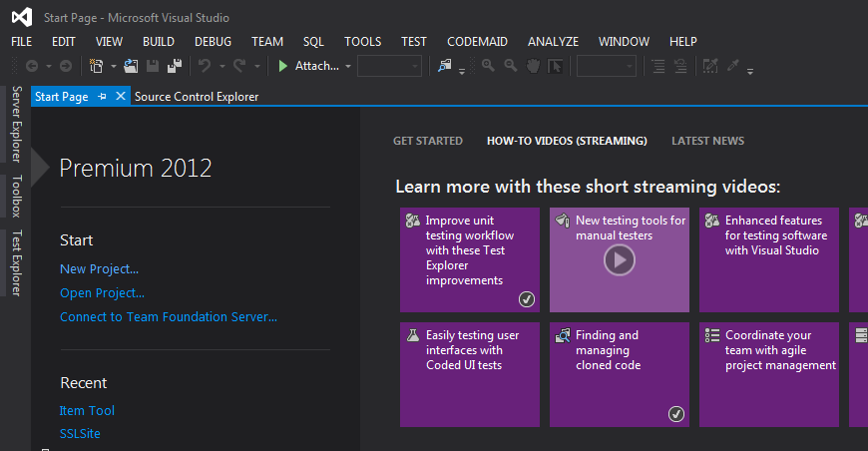
Task: Click the Zoom Out magnifier icon
Action: pos(511,66)
